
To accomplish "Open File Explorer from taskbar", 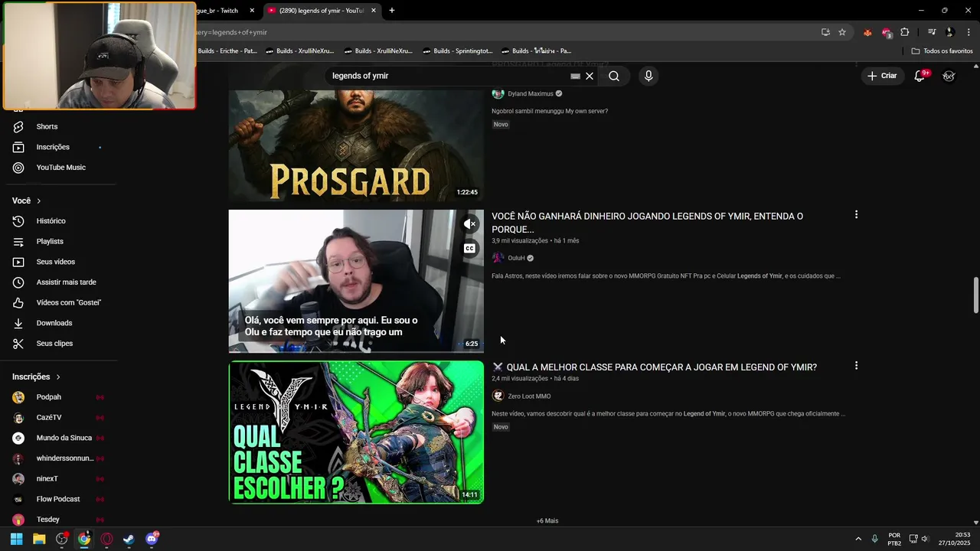I will click(39, 539).
